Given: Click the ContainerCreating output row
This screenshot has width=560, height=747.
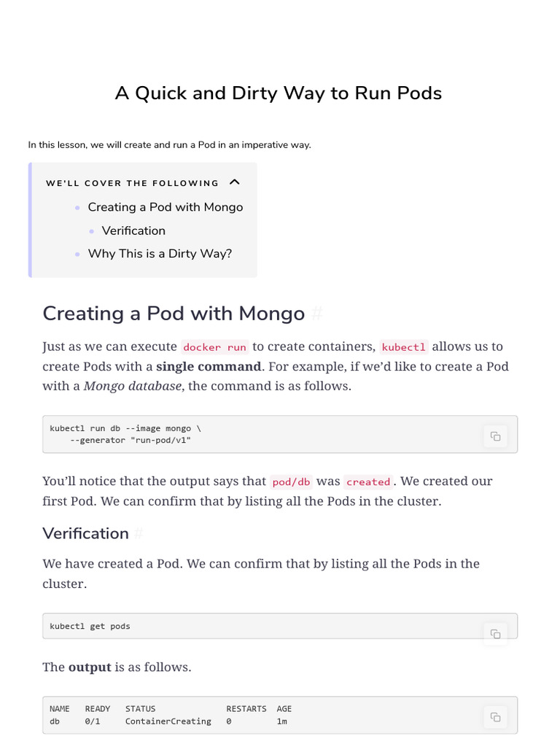Looking at the screenshot, I should click(x=168, y=721).
